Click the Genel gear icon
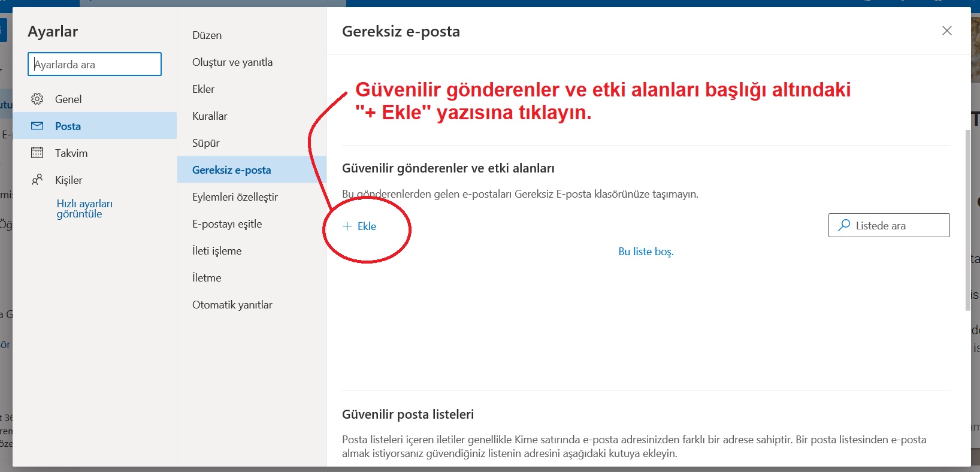 coord(37,99)
